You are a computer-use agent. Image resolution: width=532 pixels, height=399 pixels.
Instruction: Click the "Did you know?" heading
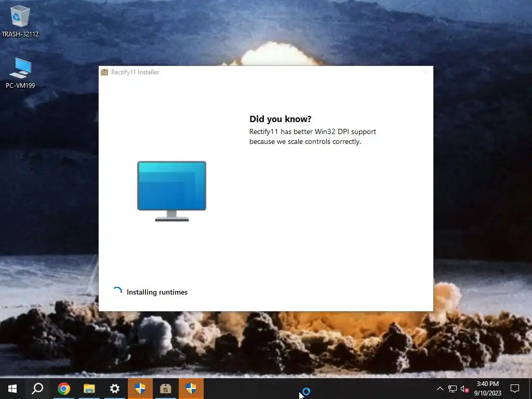tap(280, 119)
